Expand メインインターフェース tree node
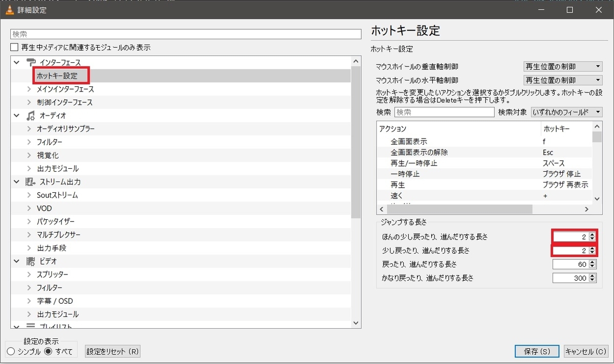This screenshot has height=364, width=614. point(29,89)
